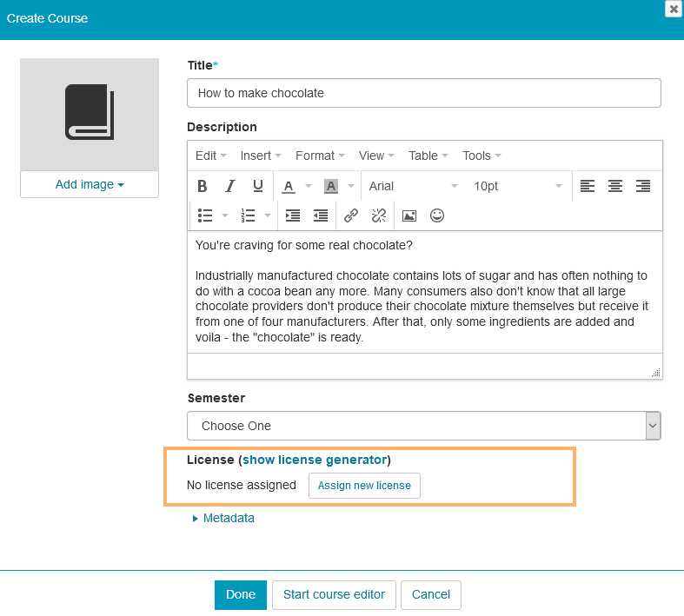Apply italic formatting to the text
The height and width of the screenshot is (616, 684).
230,186
